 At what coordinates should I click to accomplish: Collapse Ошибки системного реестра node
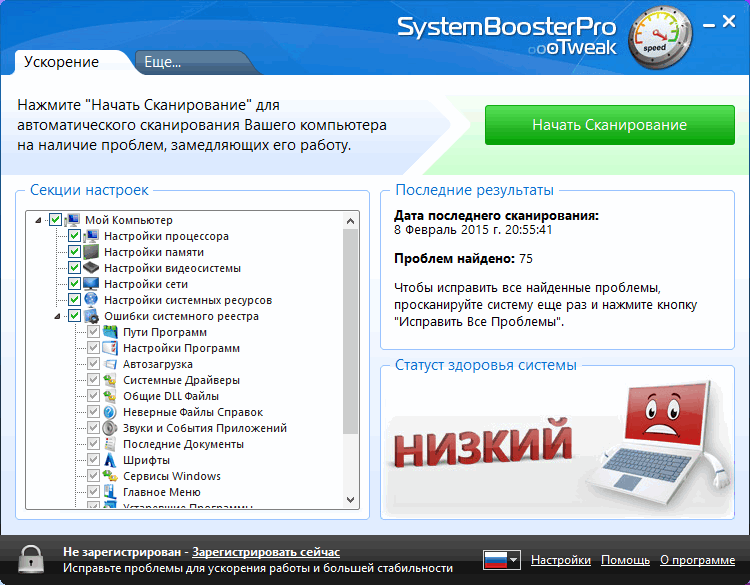click(x=57, y=317)
